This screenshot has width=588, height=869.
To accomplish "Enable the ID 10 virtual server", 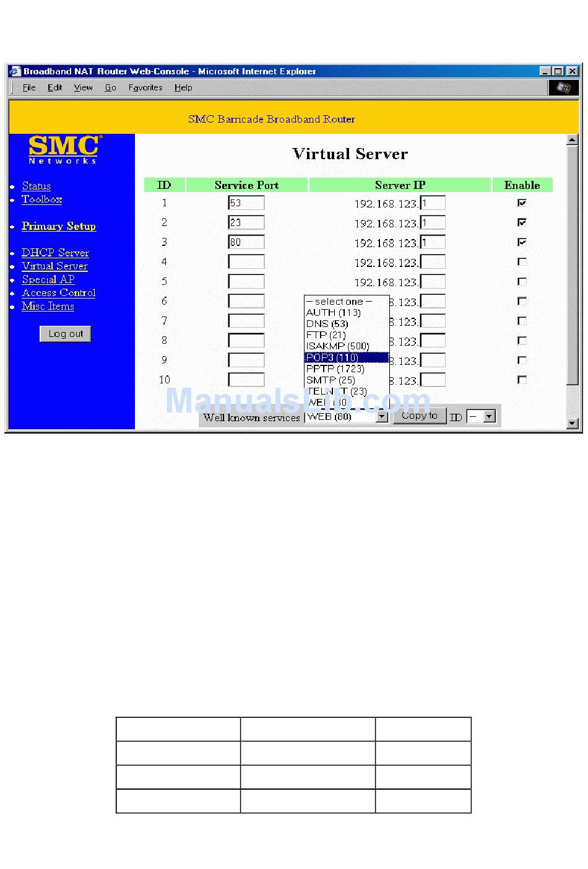I will (x=522, y=380).
